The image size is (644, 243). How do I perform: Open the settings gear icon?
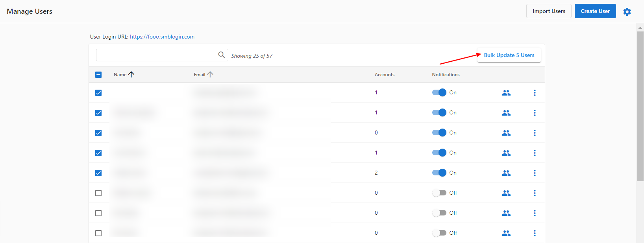pos(627,11)
